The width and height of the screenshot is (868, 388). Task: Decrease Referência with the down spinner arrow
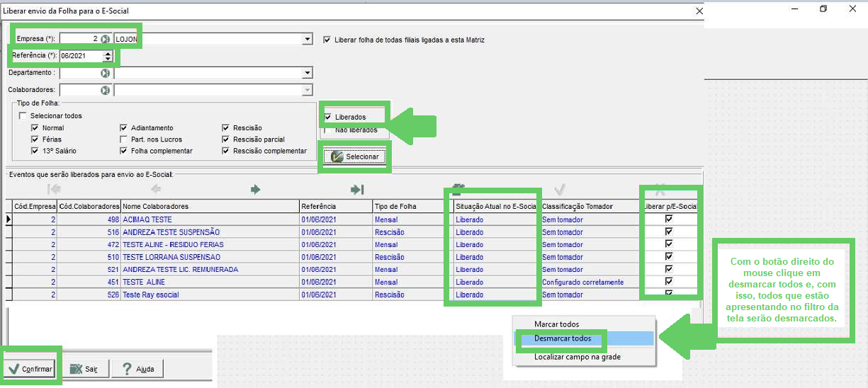click(108, 59)
